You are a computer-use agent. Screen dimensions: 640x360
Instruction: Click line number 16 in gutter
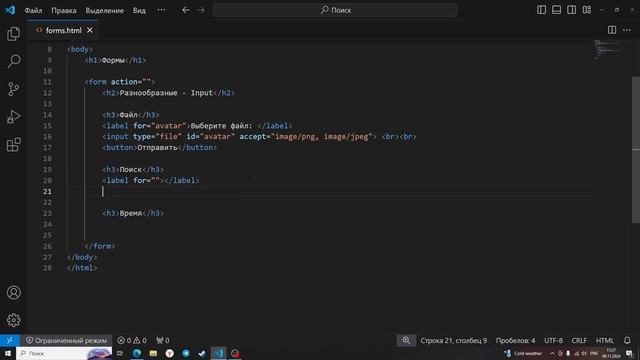click(x=47, y=137)
